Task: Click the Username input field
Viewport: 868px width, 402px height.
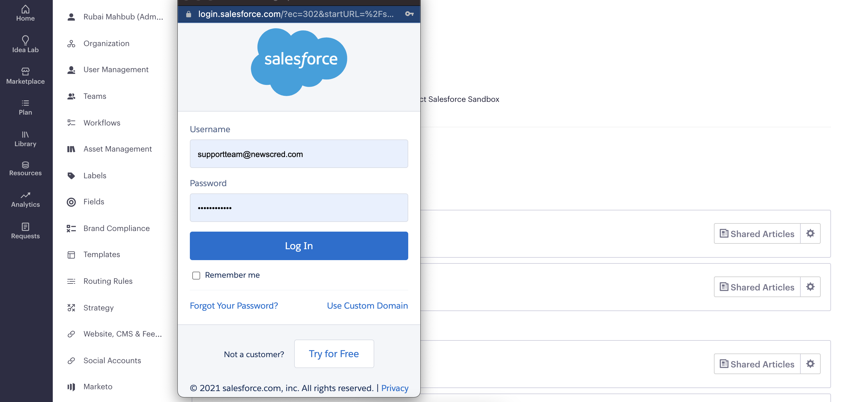Action: (x=299, y=154)
